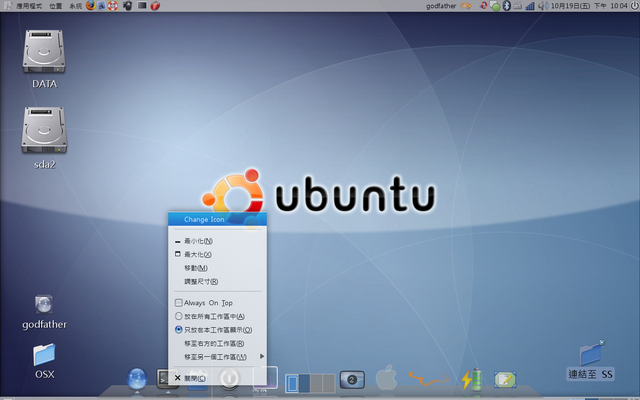Select 只放在本工作區顯示(O) radio option
This screenshot has height=400, width=640.
tap(178, 330)
